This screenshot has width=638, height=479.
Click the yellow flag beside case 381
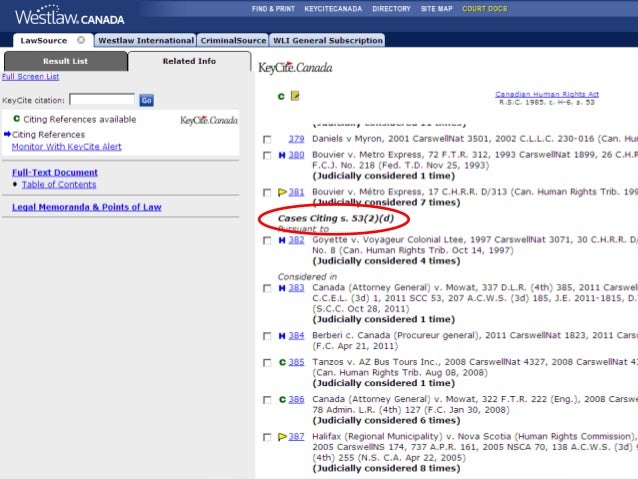point(282,192)
